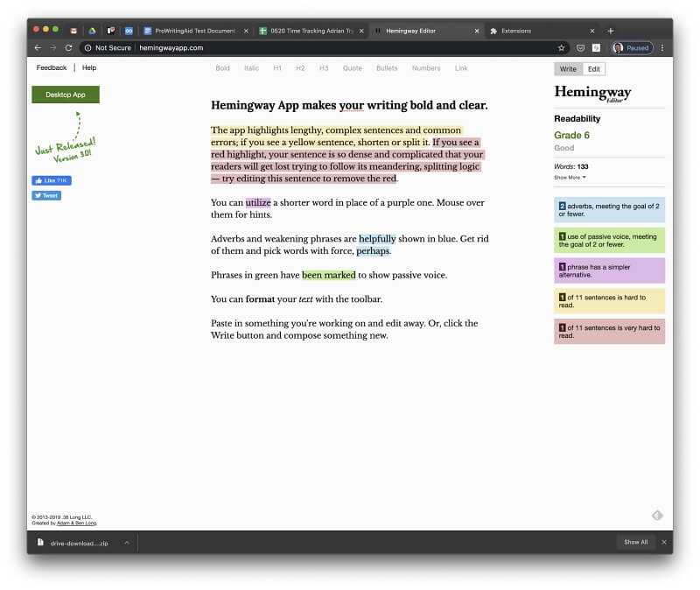Close the Hemingway Editor tab
Viewport: 700px width, 590px height.
click(x=477, y=31)
